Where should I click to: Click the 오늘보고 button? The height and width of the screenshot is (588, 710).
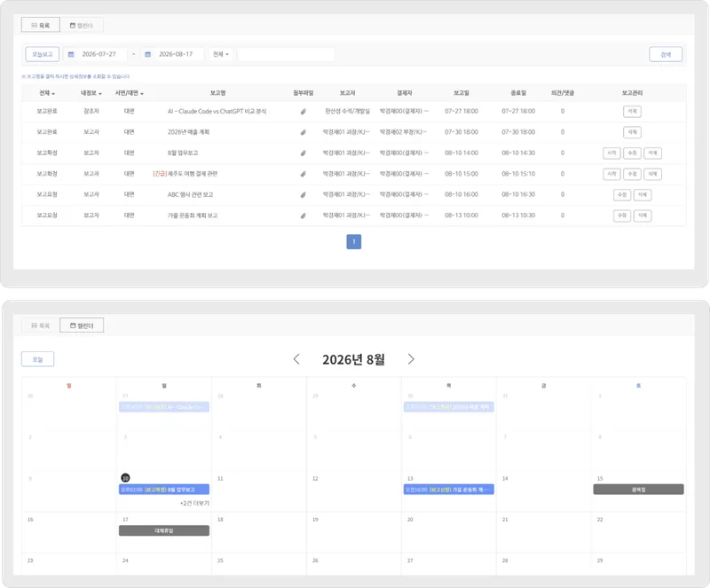(42, 54)
